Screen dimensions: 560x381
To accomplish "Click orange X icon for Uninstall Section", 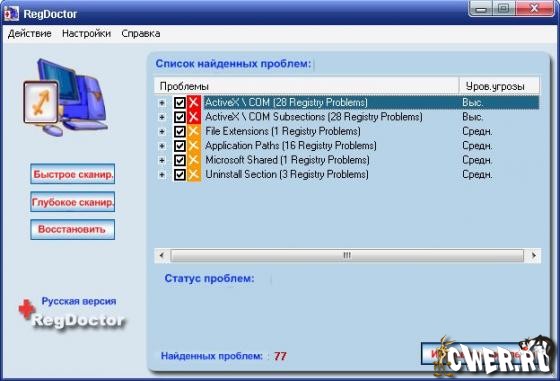I will (194, 175).
